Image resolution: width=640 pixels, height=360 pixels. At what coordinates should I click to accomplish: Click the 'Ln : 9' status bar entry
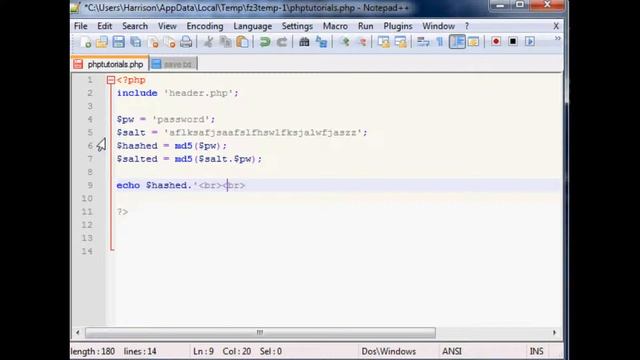[203, 351]
